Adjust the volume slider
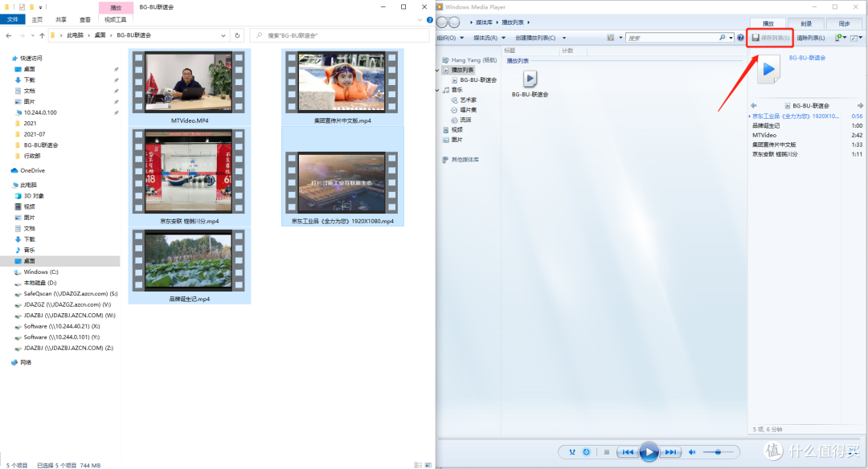The width and height of the screenshot is (868, 469). (x=718, y=452)
